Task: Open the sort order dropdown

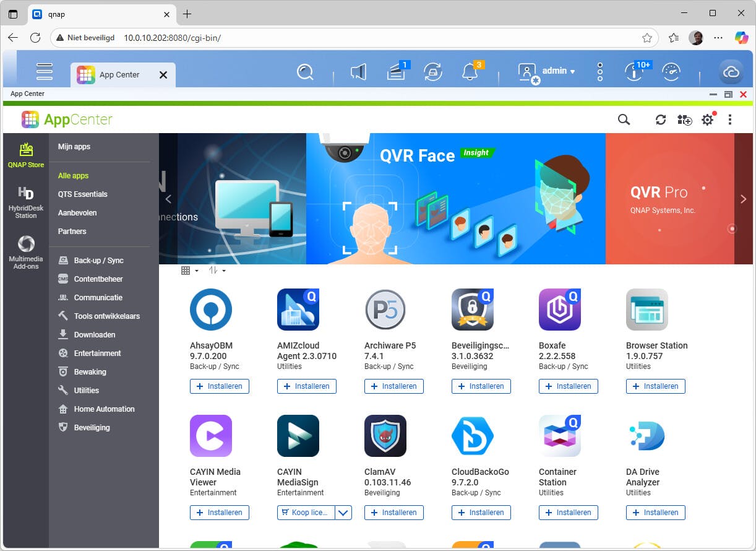Action: (x=216, y=270)
